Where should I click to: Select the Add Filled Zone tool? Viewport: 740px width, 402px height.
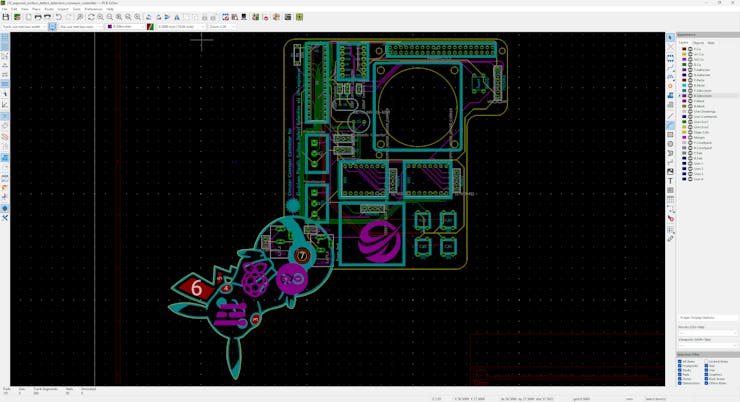[x=670, y=96]
